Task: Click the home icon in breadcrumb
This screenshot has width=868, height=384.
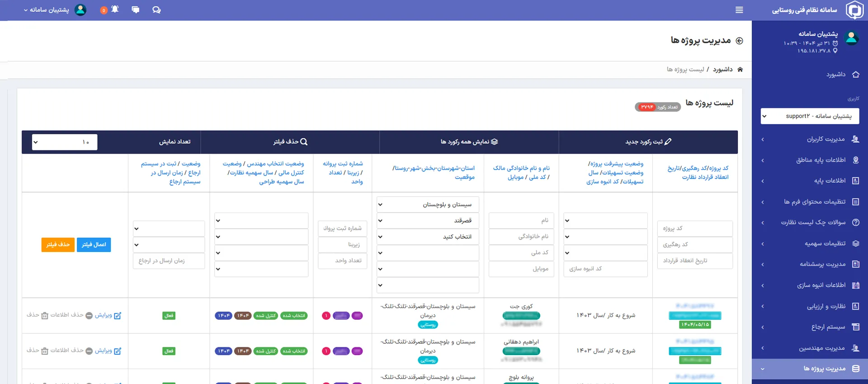Action: coord(740,69)
